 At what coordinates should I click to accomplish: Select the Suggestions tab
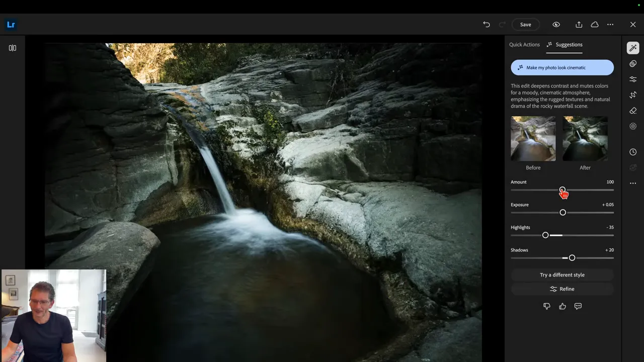pyautogui.click(x=569, y=44)
